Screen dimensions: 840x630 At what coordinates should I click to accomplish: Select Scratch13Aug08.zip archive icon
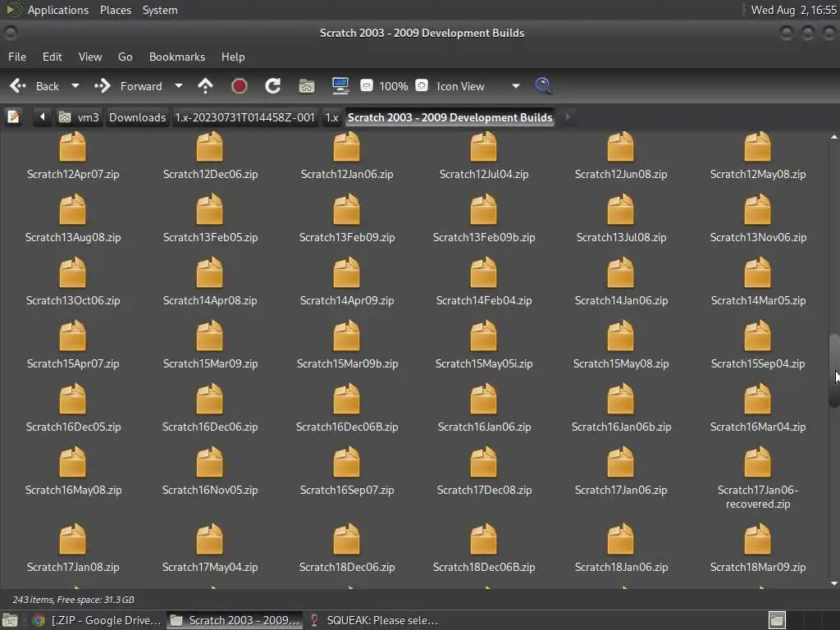pos(72,209)
